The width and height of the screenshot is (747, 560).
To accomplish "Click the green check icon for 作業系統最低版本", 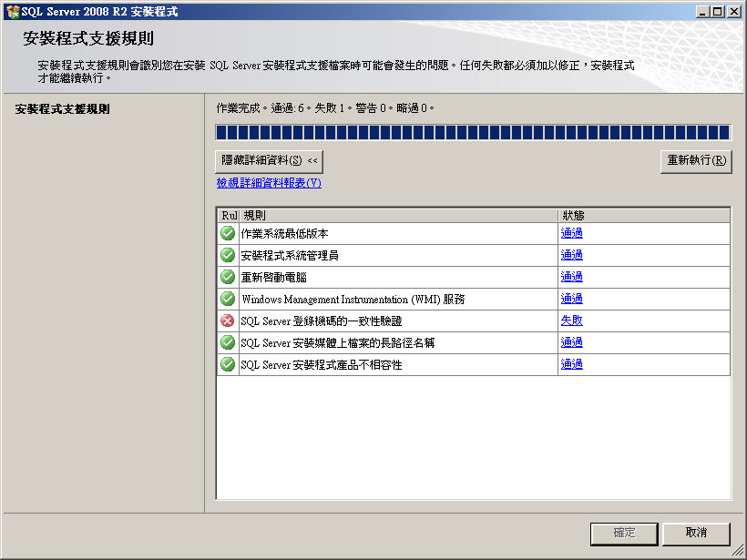I will click(228, 233).
